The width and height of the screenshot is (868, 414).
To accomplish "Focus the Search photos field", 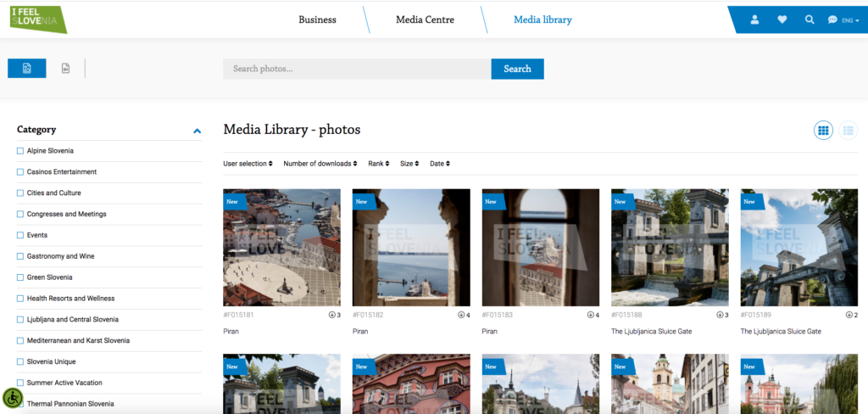I will 357,69.
